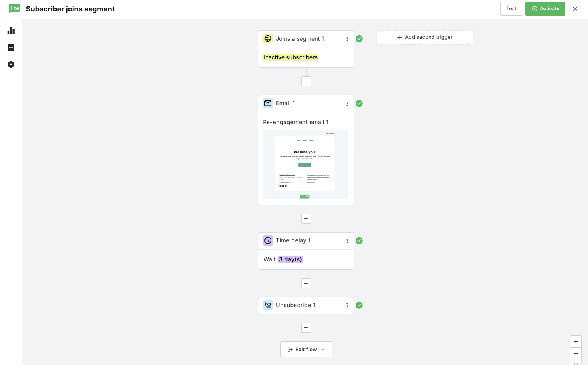This screenshot has height=365, width=588.
Task: Open three-dot menu for Unsubscribe 1
Action: [347, 305]
